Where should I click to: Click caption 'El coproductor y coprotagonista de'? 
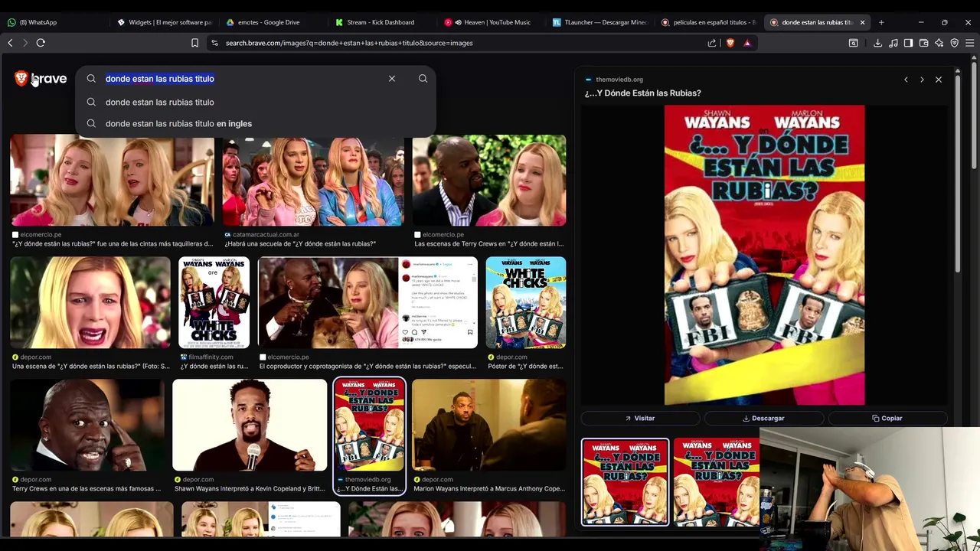coord(367,367)
